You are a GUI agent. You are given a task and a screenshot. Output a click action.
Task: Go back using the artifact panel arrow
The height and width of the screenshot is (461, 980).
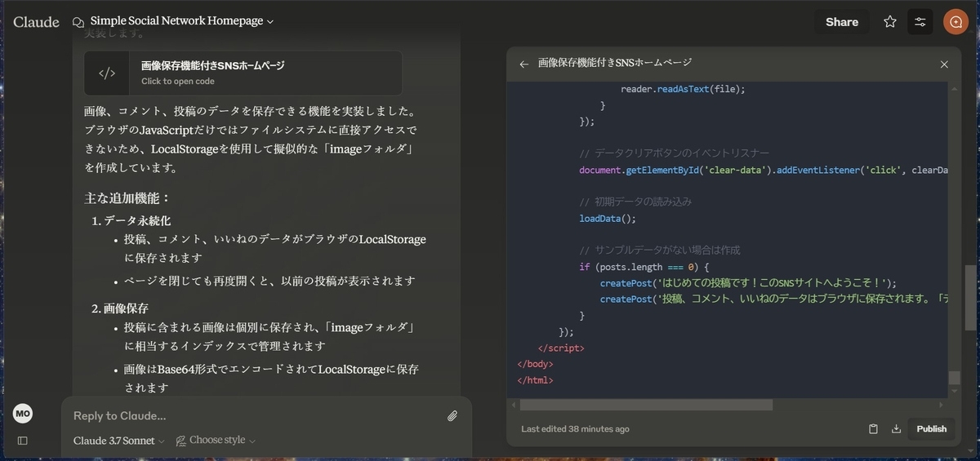(524, 64)
